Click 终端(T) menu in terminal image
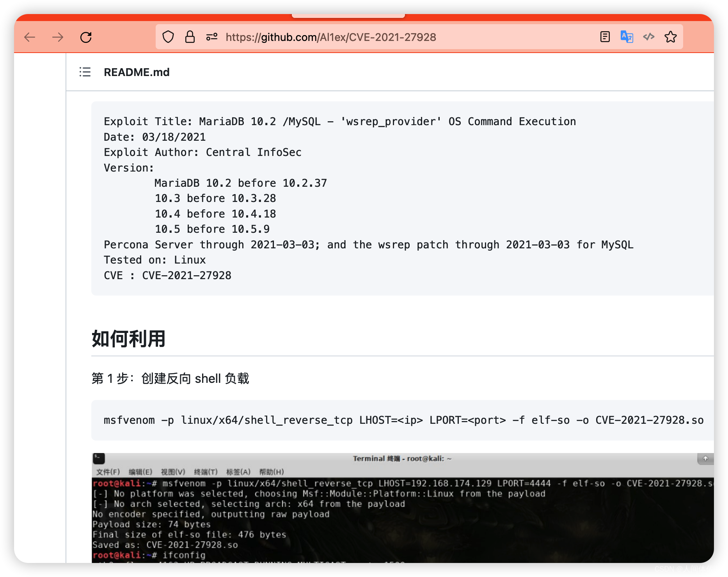The width and height of the screenshot is (728, 577). tap(206, 472)
